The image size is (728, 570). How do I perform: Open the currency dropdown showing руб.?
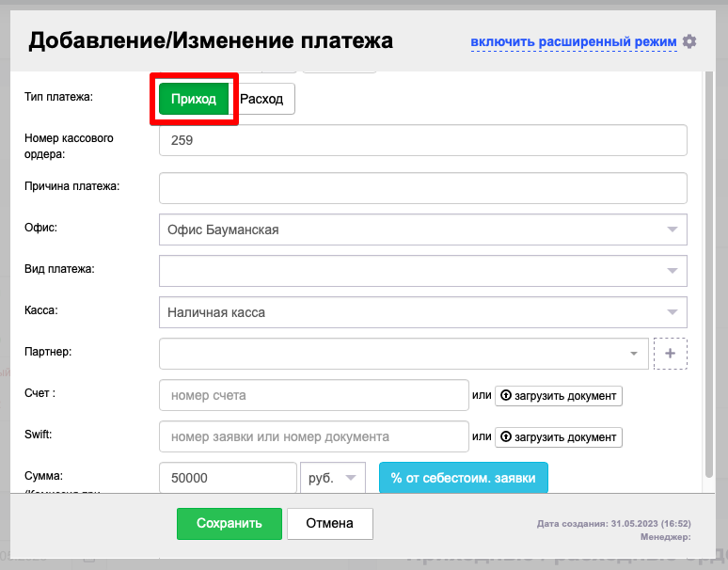[333, 478]
